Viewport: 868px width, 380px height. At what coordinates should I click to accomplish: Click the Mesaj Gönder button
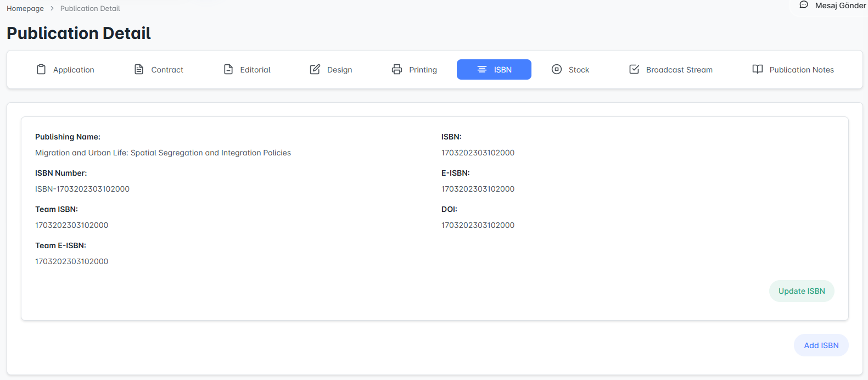[840, 5]
